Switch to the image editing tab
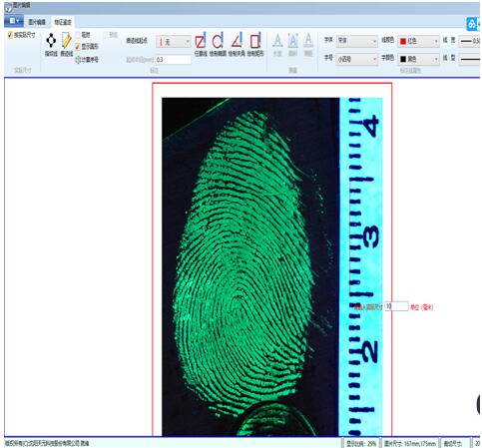482x448 pixels. point(37,22)
